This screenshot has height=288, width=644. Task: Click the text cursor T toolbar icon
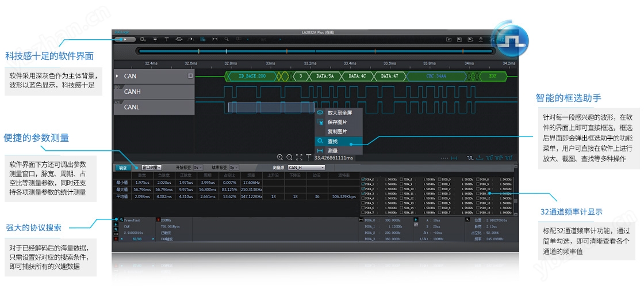(x=167, y=39)
